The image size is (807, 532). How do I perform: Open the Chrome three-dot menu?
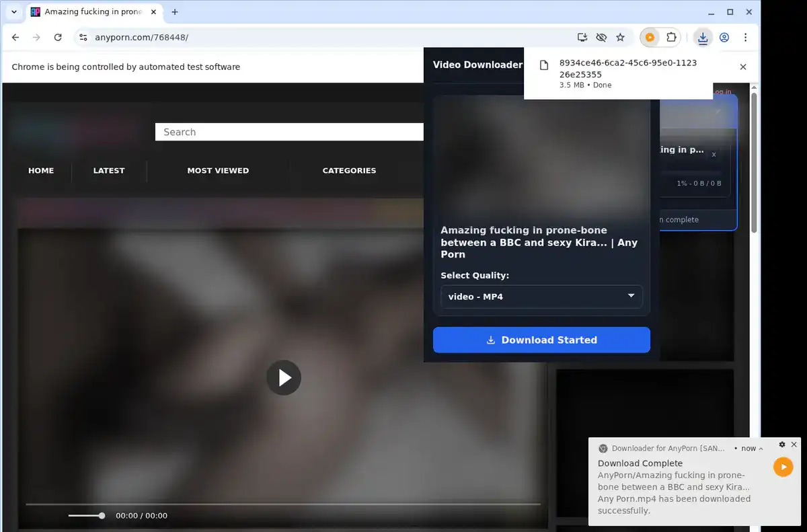click(745, 38)
